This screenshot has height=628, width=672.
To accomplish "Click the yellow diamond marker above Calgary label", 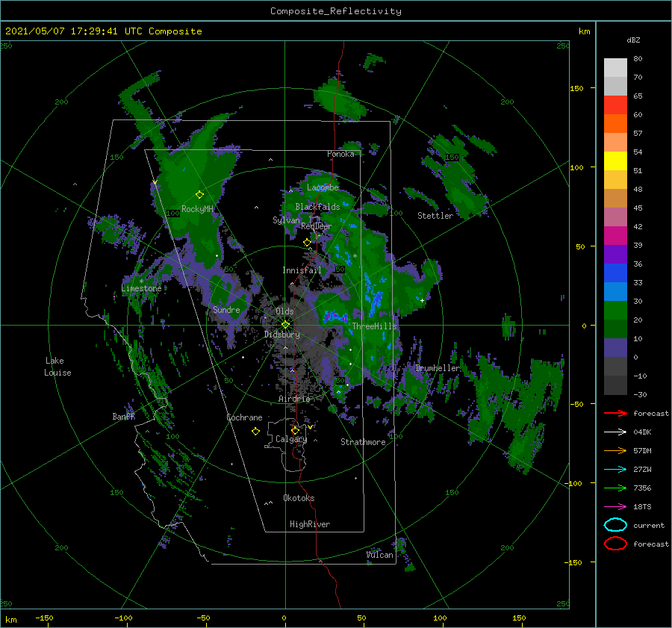I will click(x=295, y=430).
